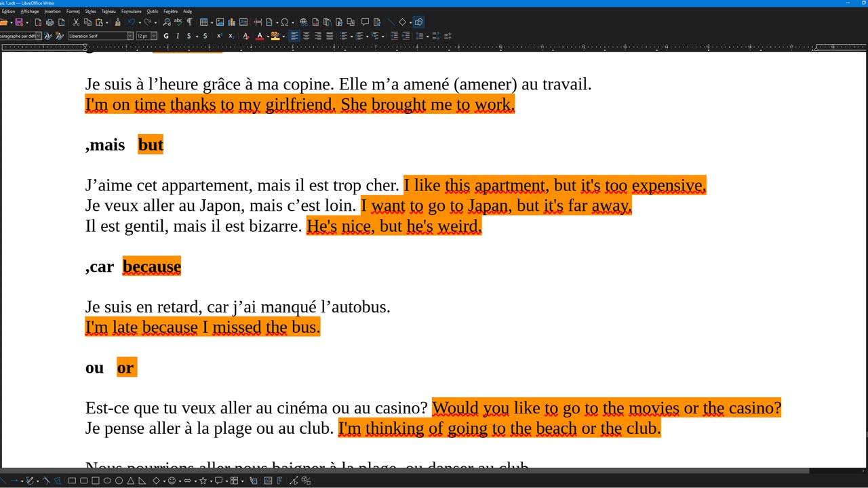The width and height of the screenshot is (868, 488).
Task: Toggle justified alignment
Action: pos(330,36)
